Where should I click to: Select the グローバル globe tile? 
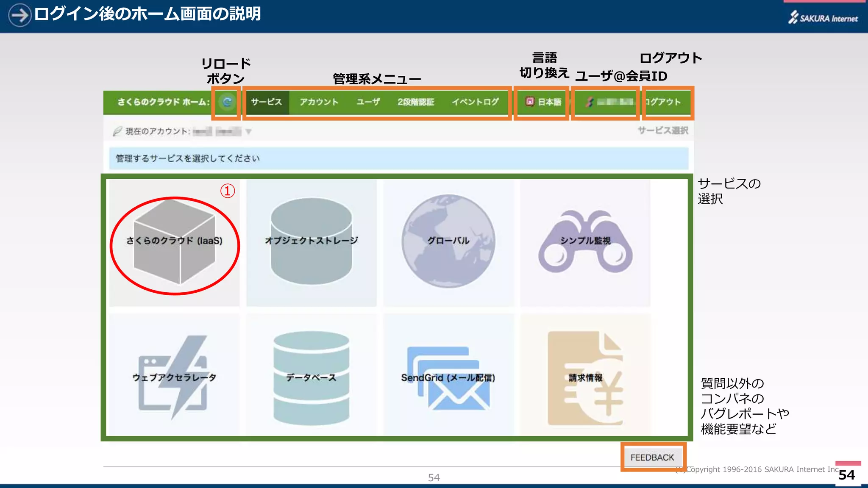[448, 243]
